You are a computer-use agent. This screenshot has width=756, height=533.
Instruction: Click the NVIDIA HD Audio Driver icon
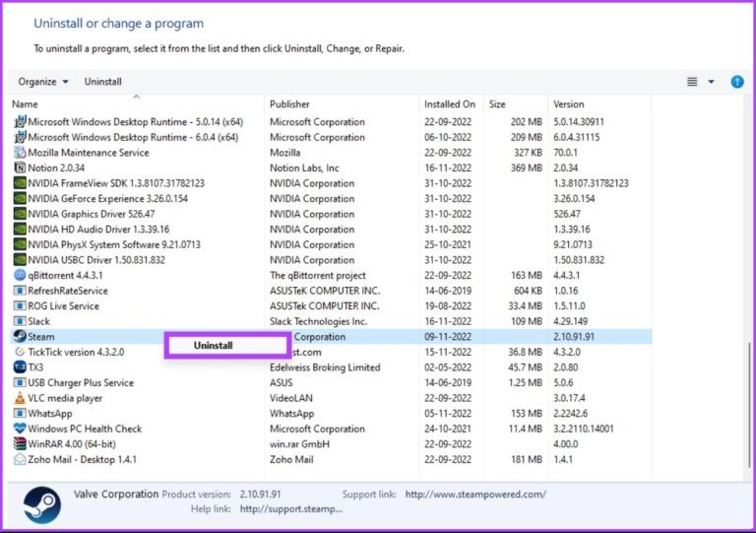click(x=20, y=229)
